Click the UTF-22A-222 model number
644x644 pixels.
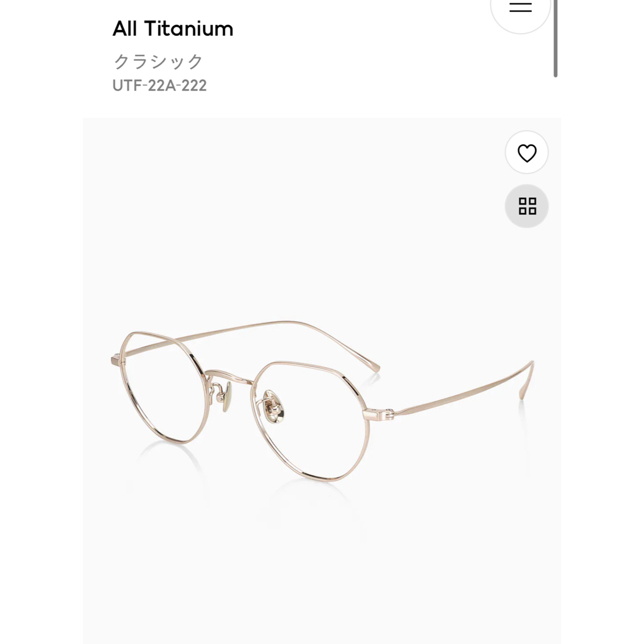(159, 85)
